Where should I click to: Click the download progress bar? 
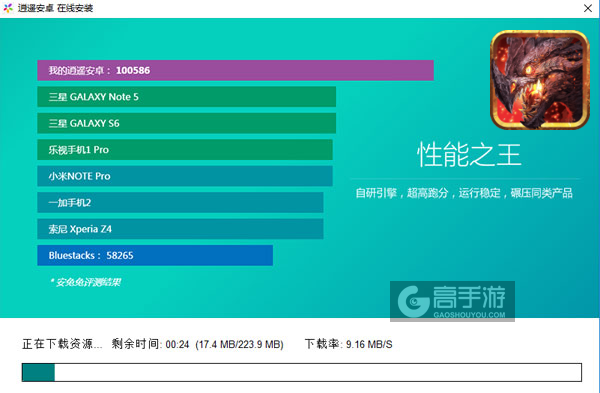[x=302, y=372]
